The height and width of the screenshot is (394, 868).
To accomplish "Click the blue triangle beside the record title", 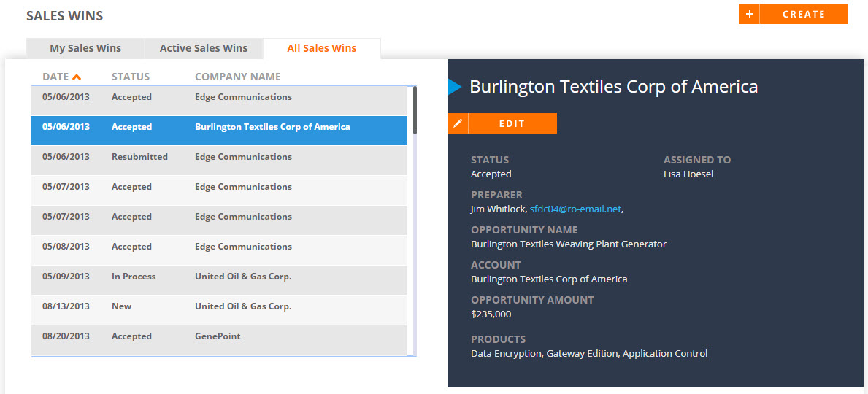I will (x=455, y=87).
